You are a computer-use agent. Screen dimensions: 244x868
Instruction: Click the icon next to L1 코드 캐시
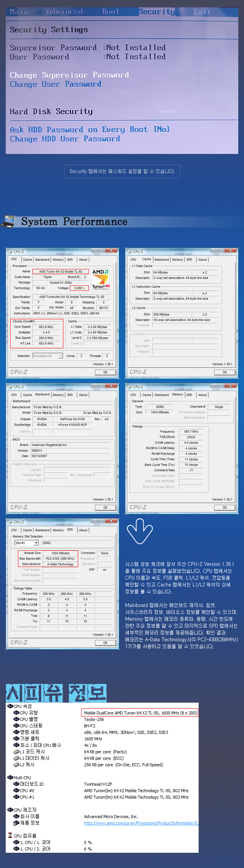pos(16,752)
